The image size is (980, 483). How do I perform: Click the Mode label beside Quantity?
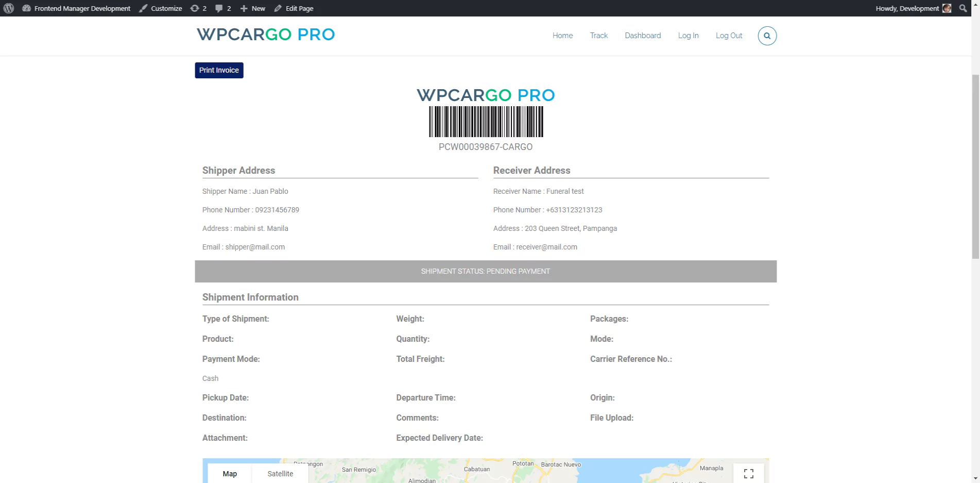click(601, 339)
